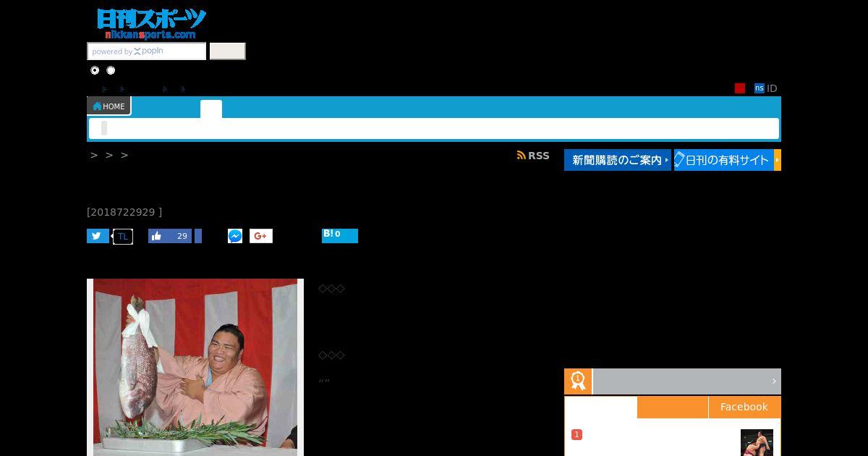The height and width of the screenshot is (456, 868).
Task: Open the highlighted white navigation tab
Action: click(211, 109)
